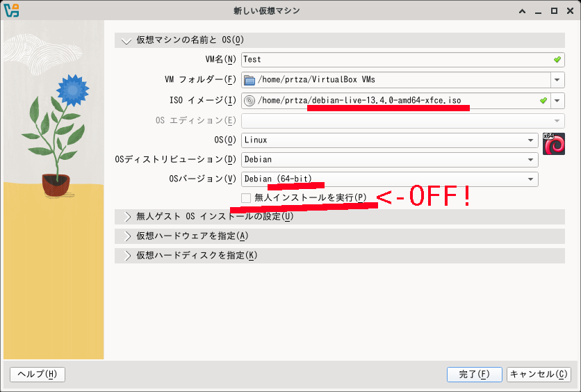Click the folder icon in the VM folder field
This screenshot has height=392, width=581.
(x=250, y=80)
